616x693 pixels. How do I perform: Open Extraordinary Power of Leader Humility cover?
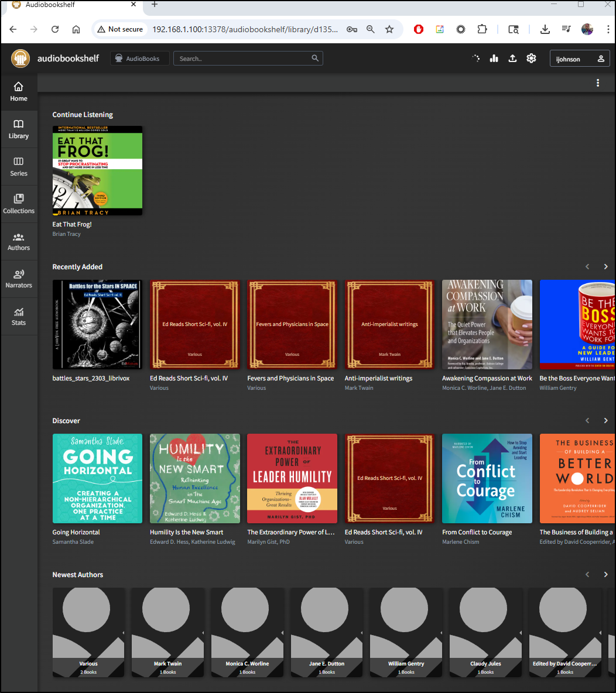292,478
